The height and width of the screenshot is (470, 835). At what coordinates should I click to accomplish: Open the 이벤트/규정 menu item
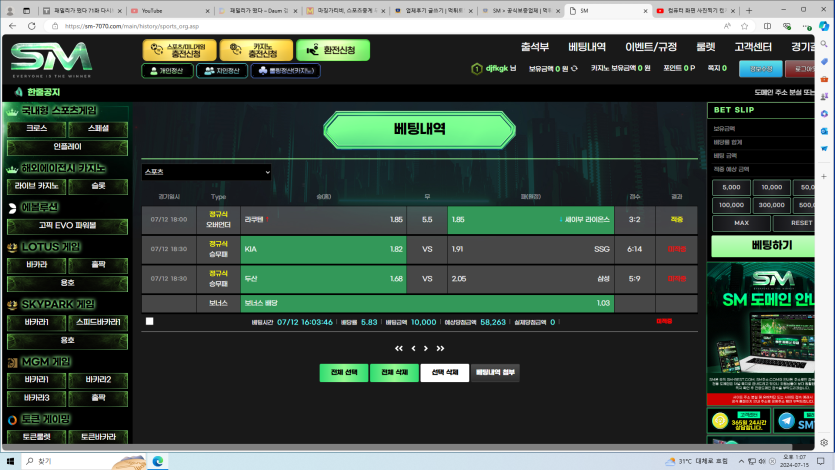[651, 47]
